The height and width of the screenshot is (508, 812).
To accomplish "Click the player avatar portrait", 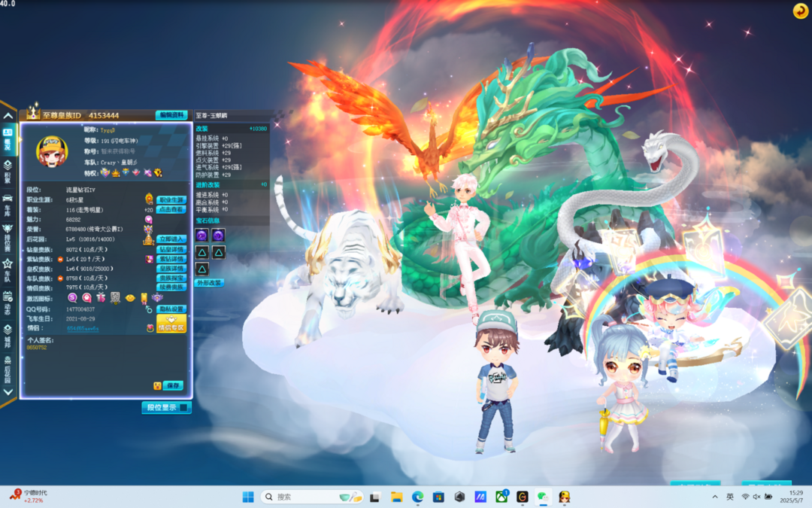I will point(52,151).
